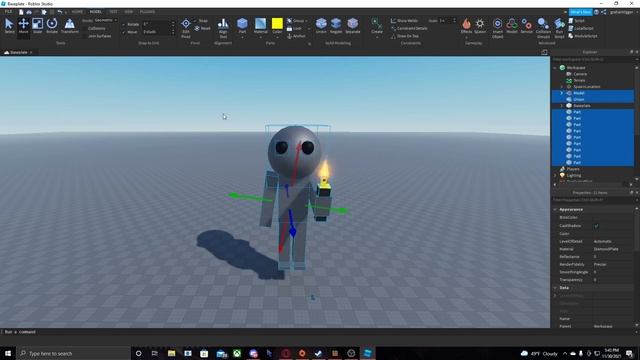Click the pivot Reset button

[203, 29]
